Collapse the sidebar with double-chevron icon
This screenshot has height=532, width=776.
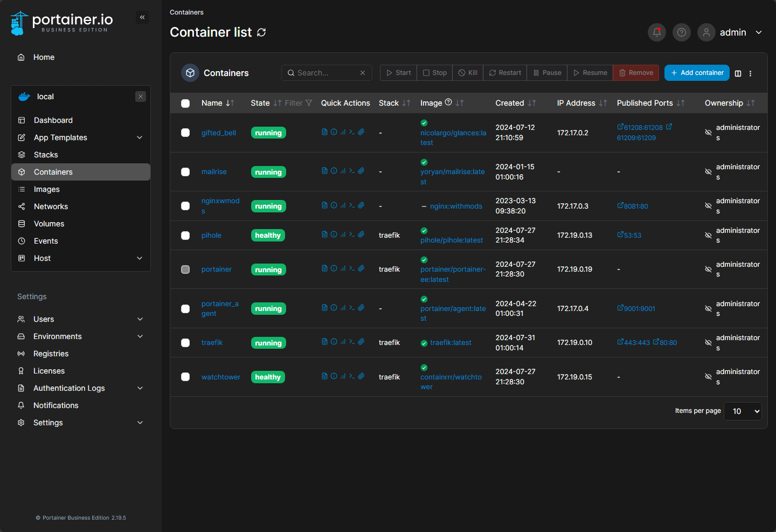(142, 17)
